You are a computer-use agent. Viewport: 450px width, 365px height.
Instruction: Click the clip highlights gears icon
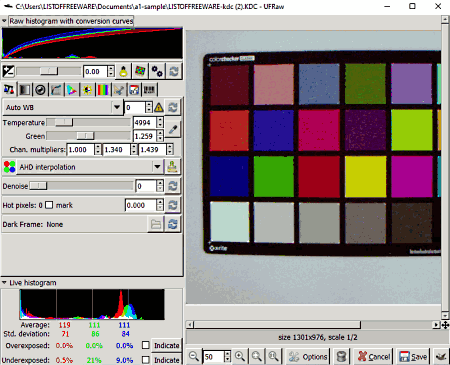tap(157, 71)
